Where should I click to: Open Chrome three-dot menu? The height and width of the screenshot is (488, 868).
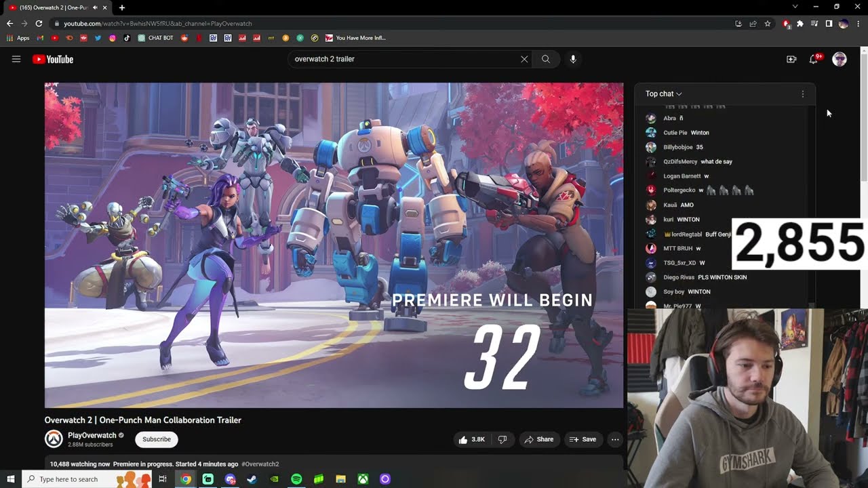859,23
